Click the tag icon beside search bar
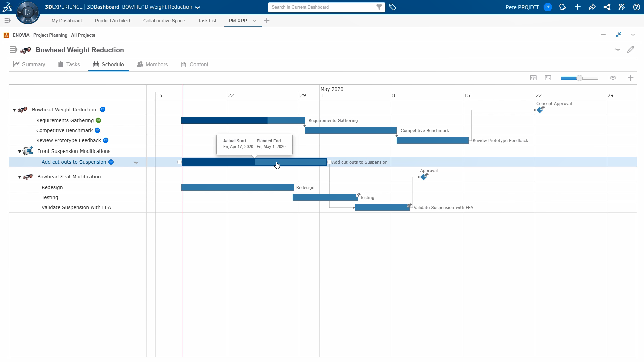 393,7
